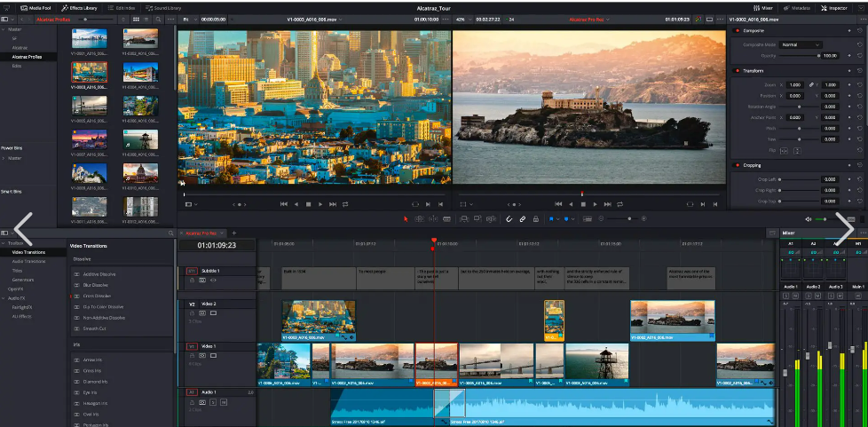Viewport: 868px width, 427px height.
Task: Play the source viewer clip
Action: [320, 204]
